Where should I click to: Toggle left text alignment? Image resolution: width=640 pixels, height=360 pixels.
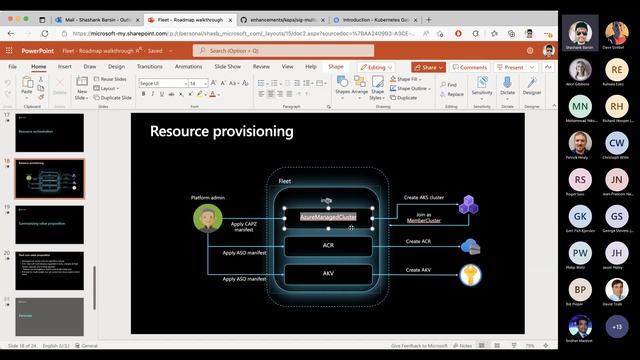tap(261, 94)
